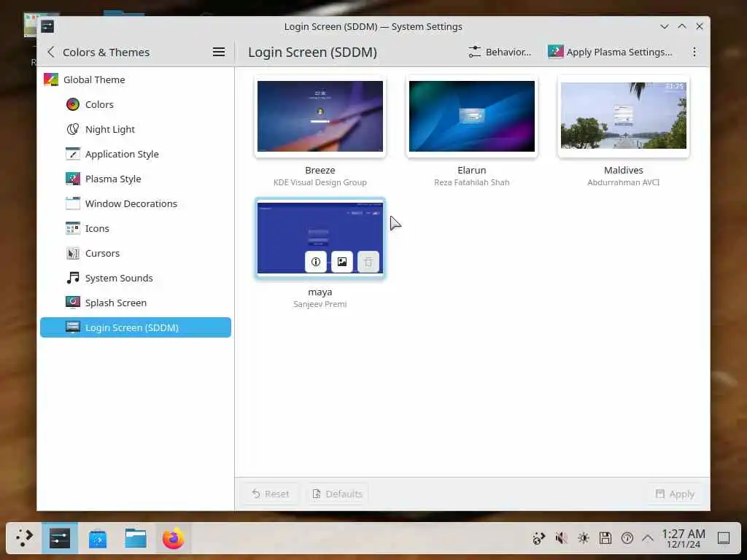Select Login Screen (SDDM) entry

pyautogui.click(x=135, y=327)
